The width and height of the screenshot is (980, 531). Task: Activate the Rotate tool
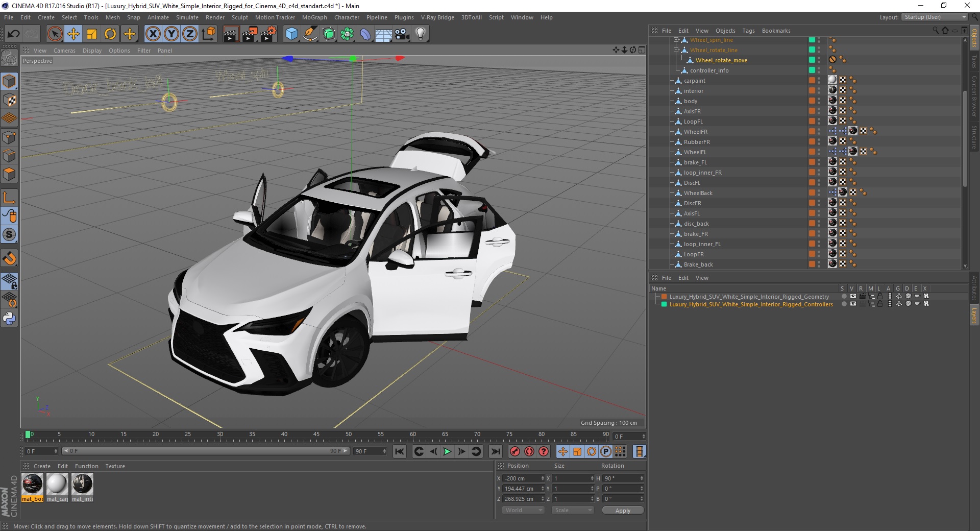tap(110, 34)
